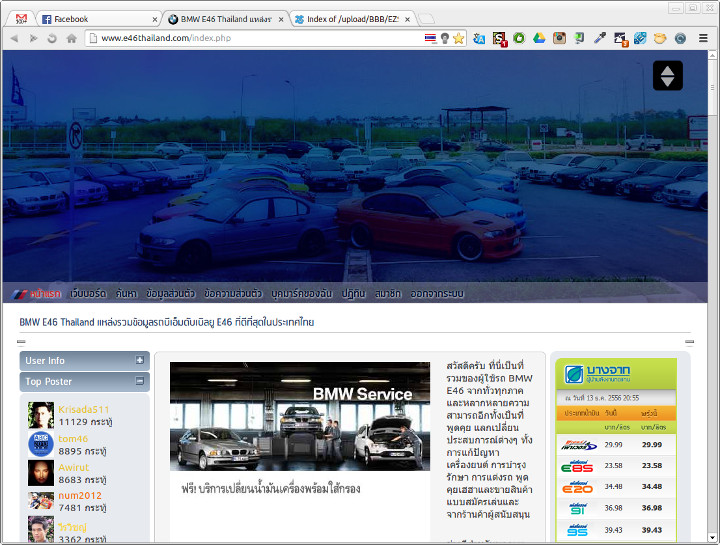Open a new browser tab
This screenshot has width=720, height=545.
click(x=426, y=19)
